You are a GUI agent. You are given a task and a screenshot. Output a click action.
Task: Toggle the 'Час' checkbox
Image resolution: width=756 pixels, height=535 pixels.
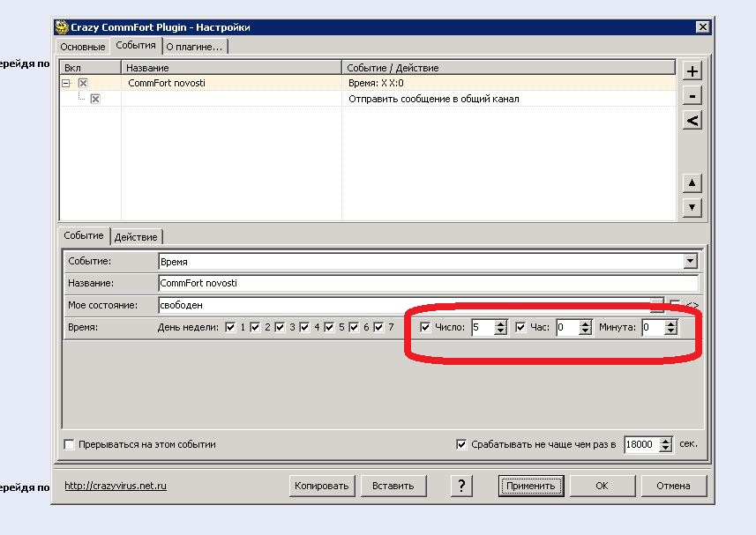(520, 328)
